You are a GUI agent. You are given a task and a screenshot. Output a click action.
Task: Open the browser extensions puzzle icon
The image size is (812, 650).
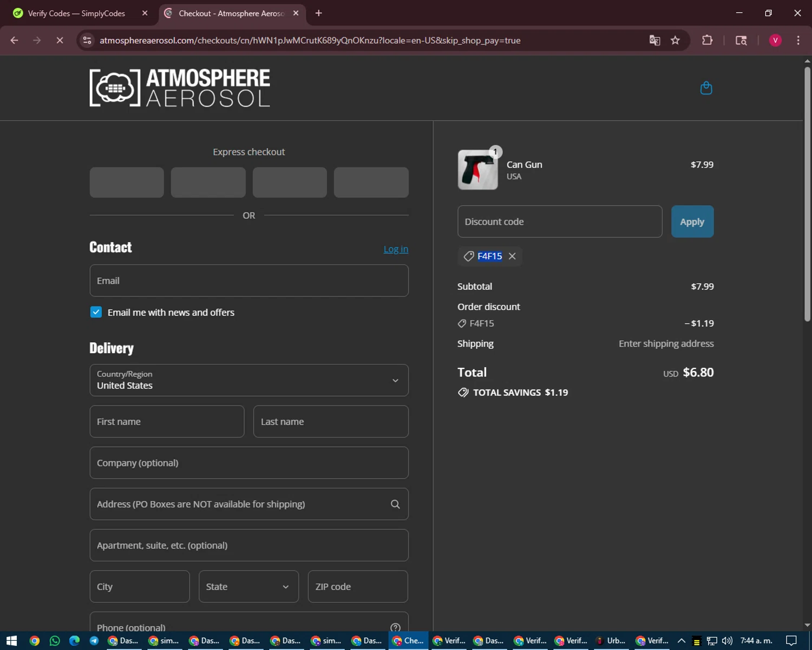click(707, 40)
